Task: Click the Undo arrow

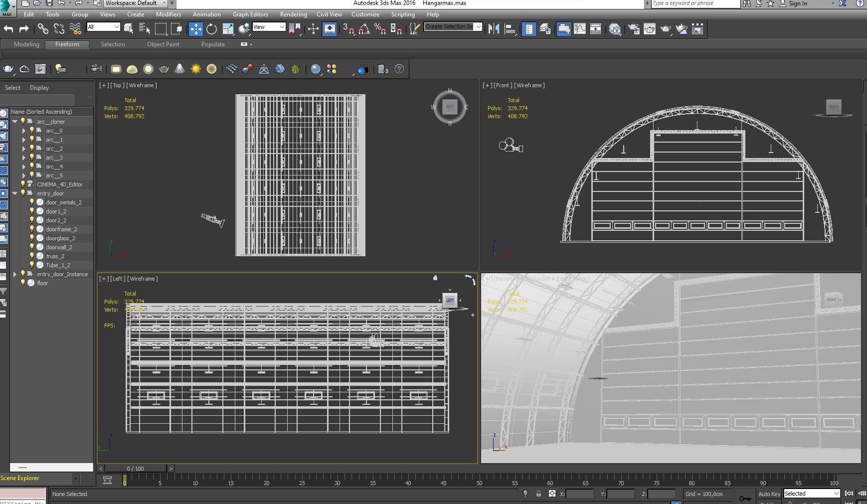Action: point(8,29)
